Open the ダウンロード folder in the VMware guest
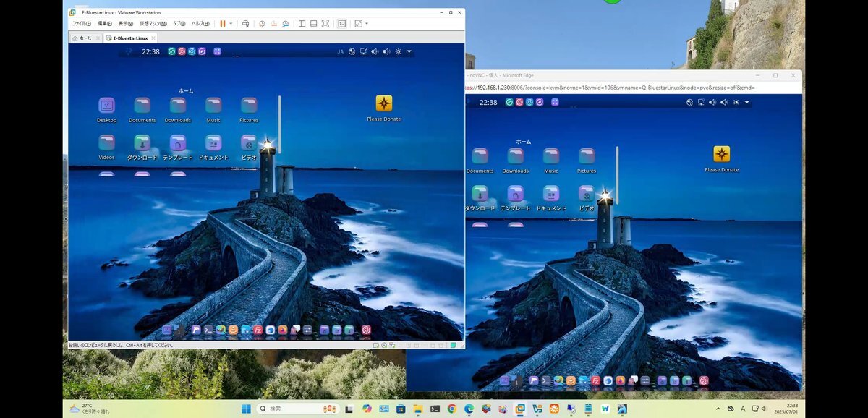The image size is (868, 418). pos(142,147)
